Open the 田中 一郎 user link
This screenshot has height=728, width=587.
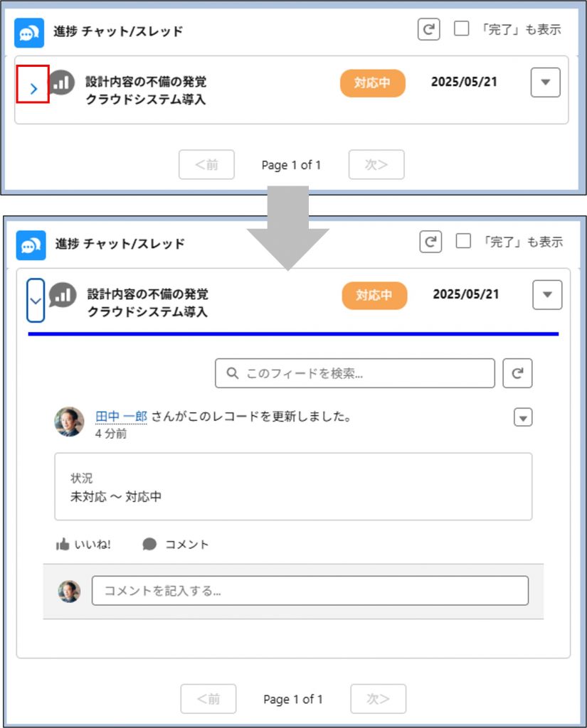(x=121, y=417)
